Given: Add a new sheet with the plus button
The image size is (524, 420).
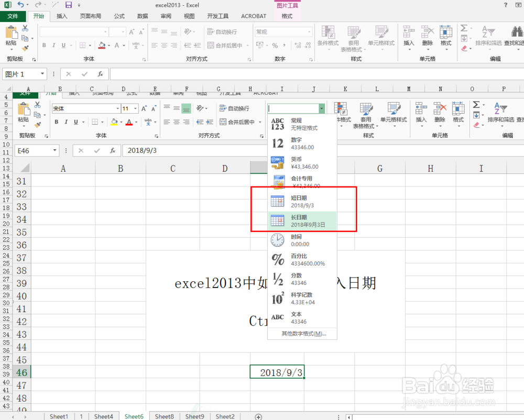Looking at the screenshot, I should click(x=258, y=417).
